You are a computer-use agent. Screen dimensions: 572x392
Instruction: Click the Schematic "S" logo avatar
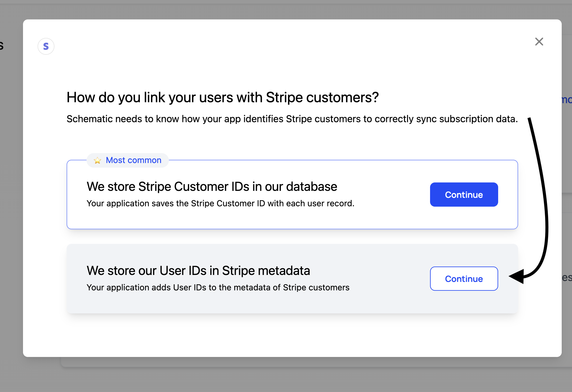(46, 46)
